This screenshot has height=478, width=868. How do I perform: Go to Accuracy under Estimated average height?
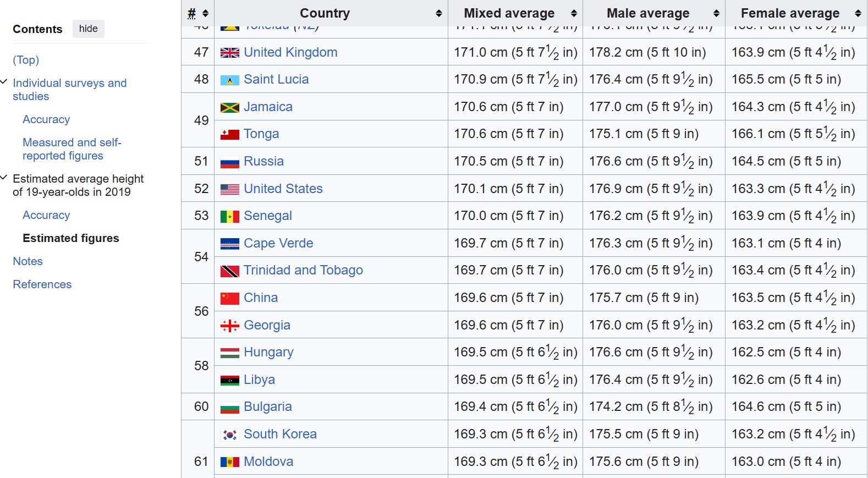46,215
